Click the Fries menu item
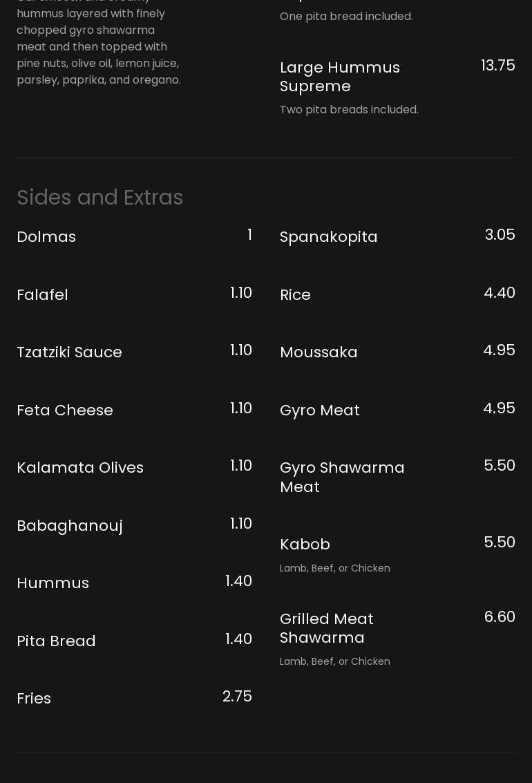This screenshot has height=783, width=532. coord(34,698)
